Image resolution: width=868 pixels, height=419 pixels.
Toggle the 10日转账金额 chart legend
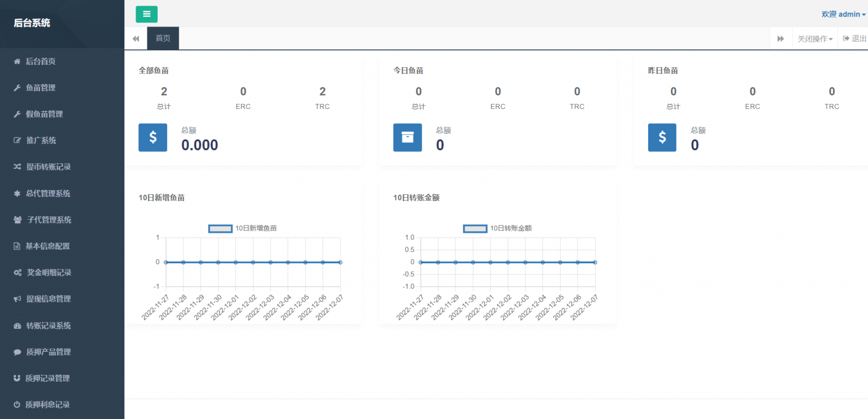point(498,228)
